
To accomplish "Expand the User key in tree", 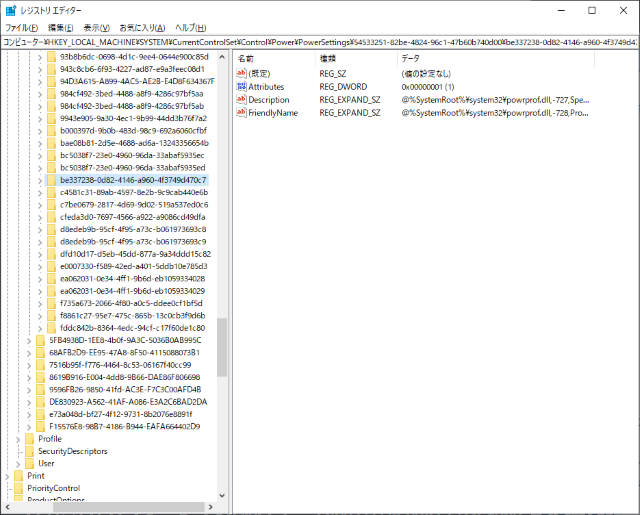I will [x=17, y=464].
